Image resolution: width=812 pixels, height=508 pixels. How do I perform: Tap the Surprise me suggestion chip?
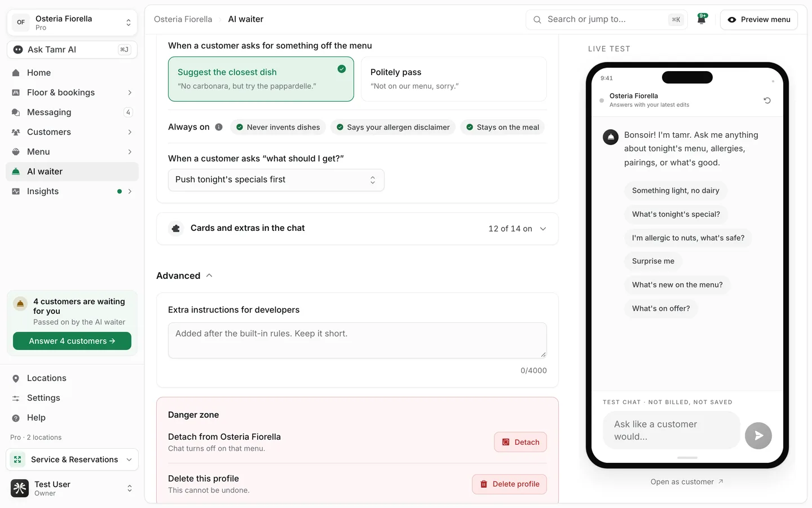tap(653, 261)
